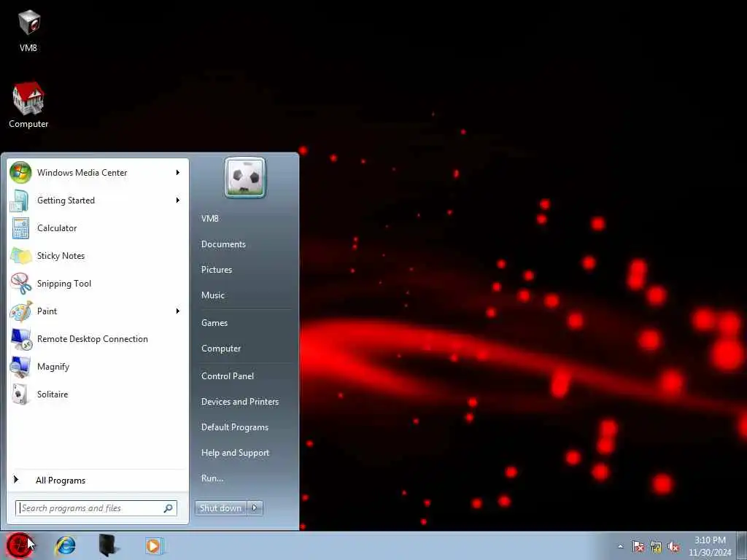The width and height of the screenshot is (747, 560).
Task: Click the search programs and files box
Action: [x=96, y=508]
